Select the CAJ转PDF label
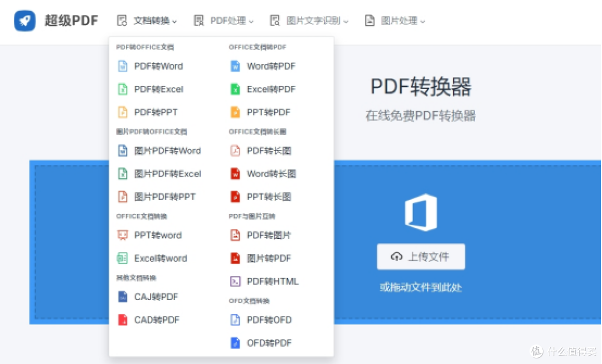The width and height of the screenshot is (602, 364). pyautogui.click(x=156, y=297)
